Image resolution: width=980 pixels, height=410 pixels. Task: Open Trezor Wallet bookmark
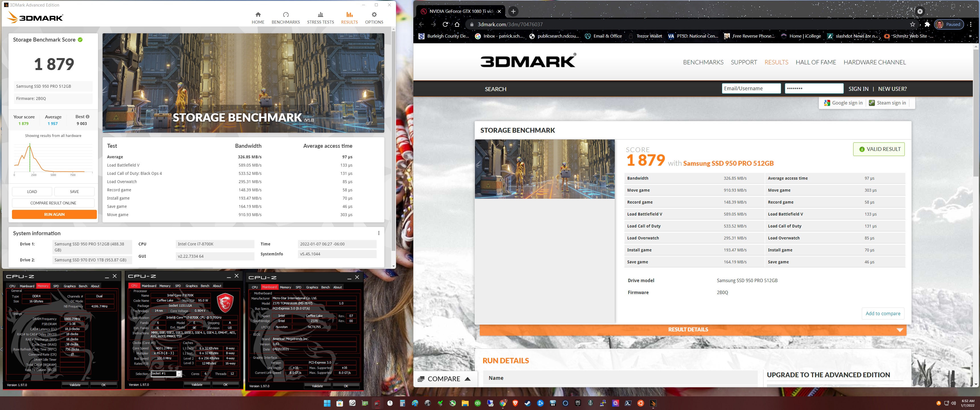[x=645, y=36]
